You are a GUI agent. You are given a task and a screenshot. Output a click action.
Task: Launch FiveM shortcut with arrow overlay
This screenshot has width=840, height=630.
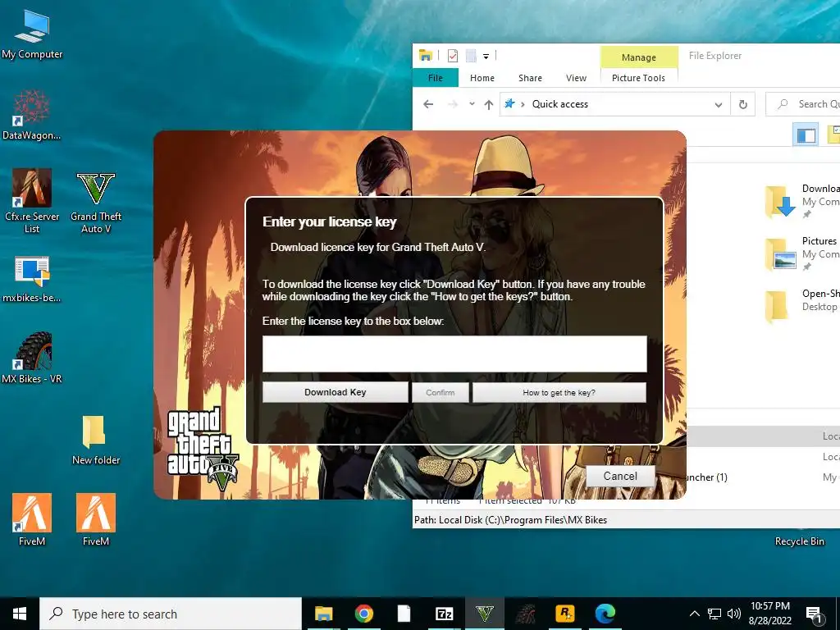pyautogui.click(x=32, y=519)
